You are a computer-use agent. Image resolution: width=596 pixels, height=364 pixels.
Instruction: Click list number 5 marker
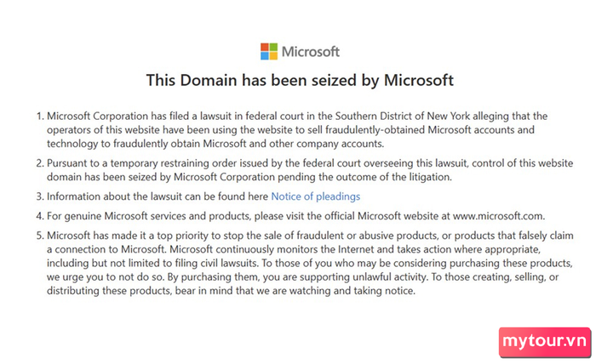pos(40,236)
